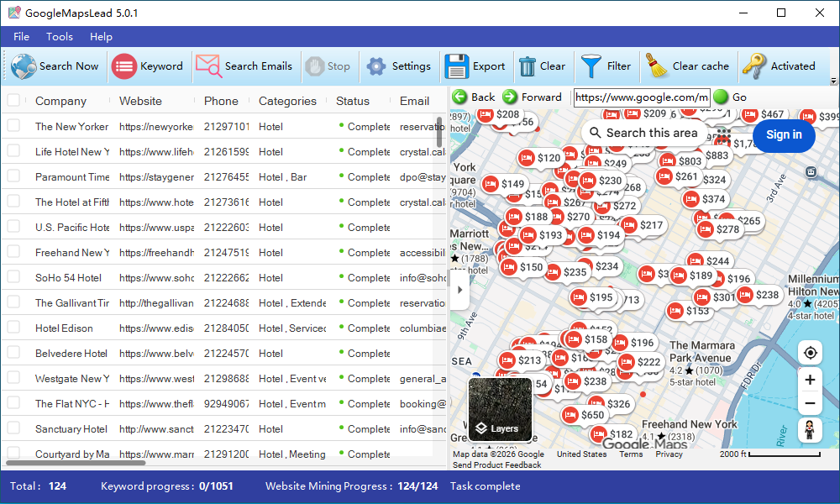Image resolution: width=840 pixels, height=504 pixels.
Task: Click the green Go circle icon
Action: (721, 97)
